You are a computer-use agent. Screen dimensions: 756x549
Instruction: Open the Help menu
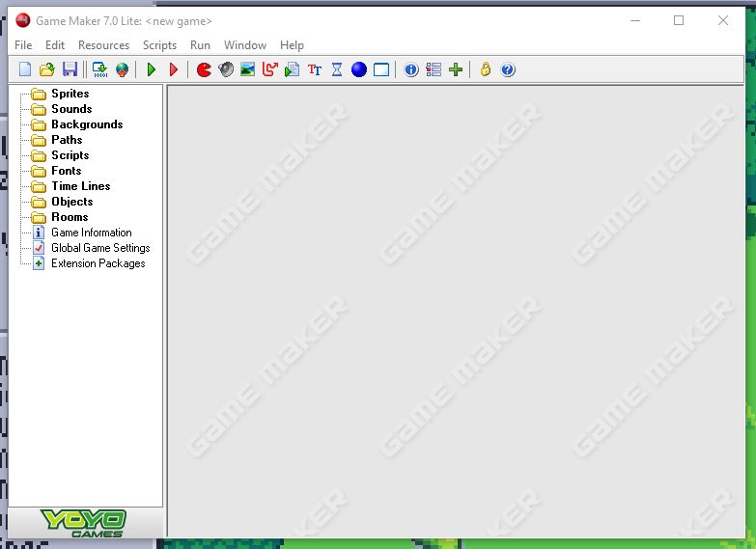[x=292, y=44]
